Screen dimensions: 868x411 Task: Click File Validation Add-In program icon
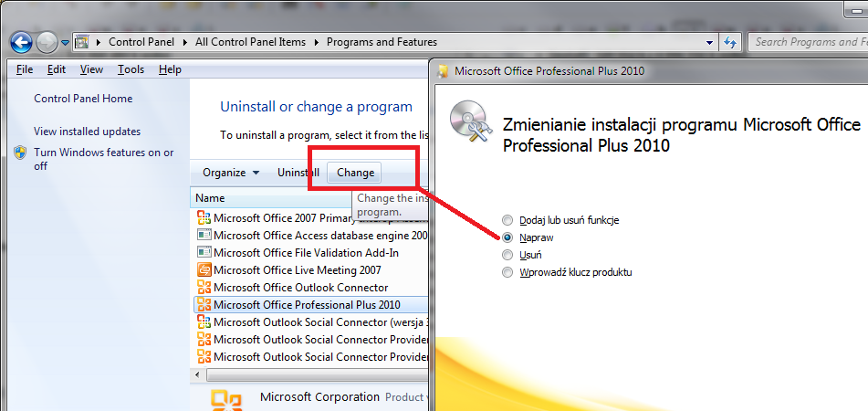[204, 253]
